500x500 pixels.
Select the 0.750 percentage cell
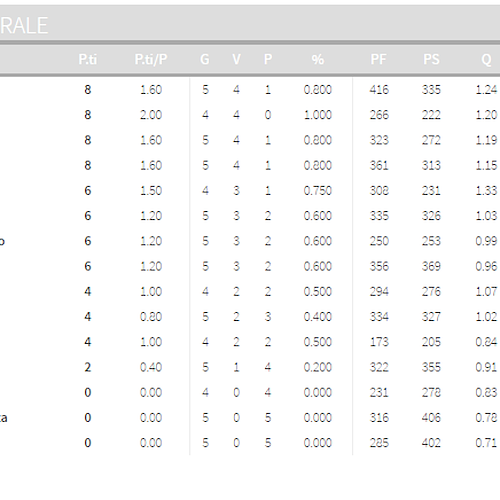(318, 191)
